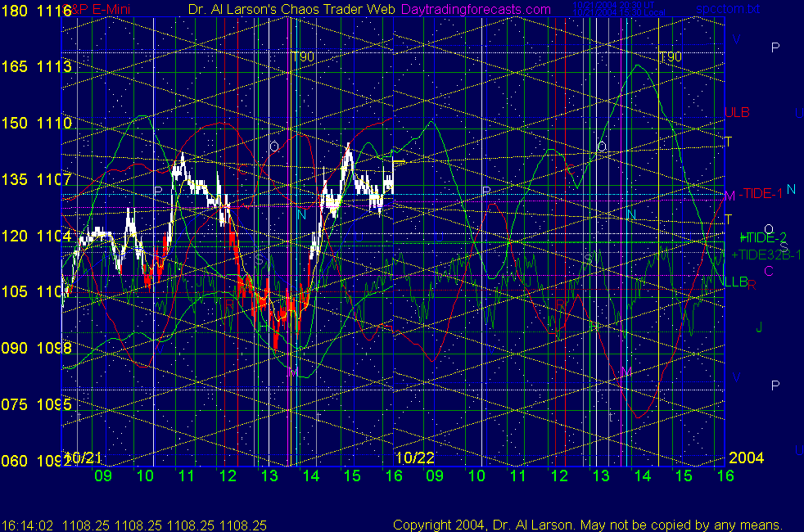Viewport: 804px width, 532px height.
Task: Click the green "LLB" lower band label
Action: tap(736, 282)
